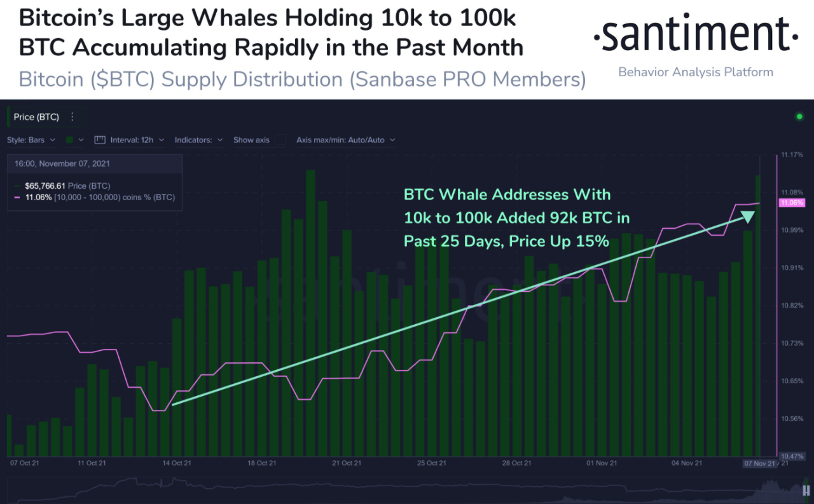Screen dimensions: 814x504
Task: Open the Style: Bars dropdown
Action: pyautogui.click(x=30, y=140)
